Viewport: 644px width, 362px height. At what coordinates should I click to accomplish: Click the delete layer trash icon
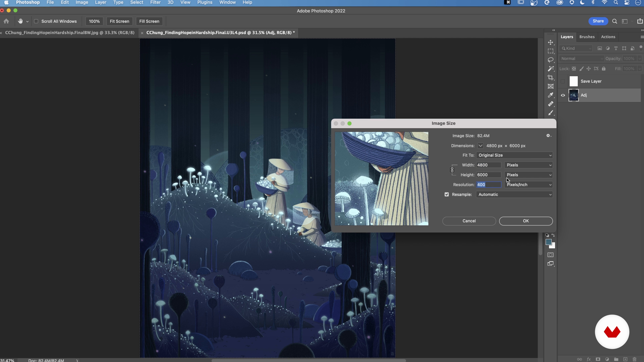point(634,359)
